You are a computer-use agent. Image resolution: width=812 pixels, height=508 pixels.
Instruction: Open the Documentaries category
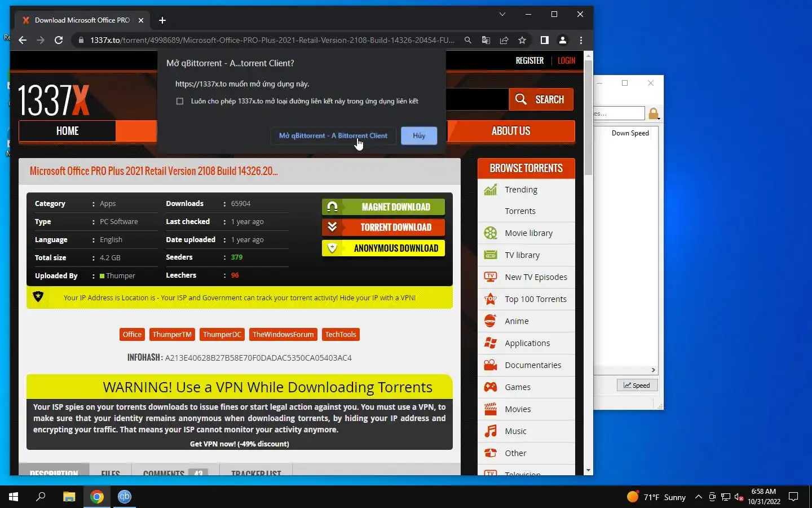(526, 365)
